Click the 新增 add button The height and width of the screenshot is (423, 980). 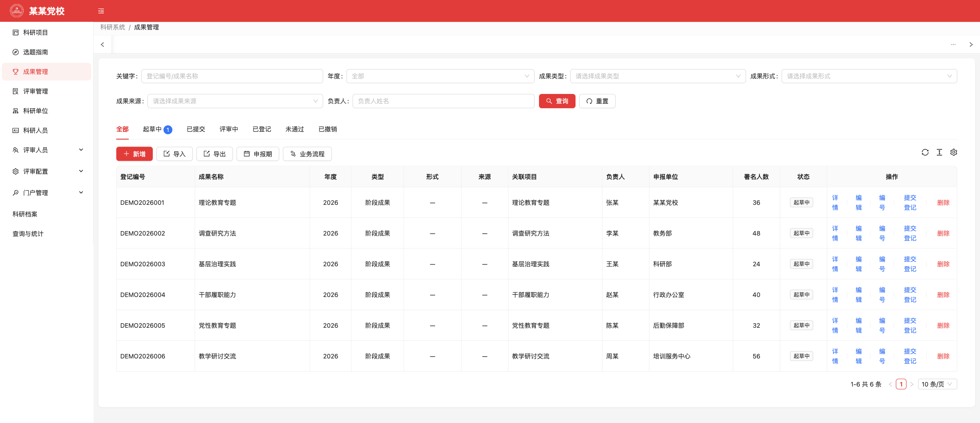pyautogui.click(x=134, y=154)
